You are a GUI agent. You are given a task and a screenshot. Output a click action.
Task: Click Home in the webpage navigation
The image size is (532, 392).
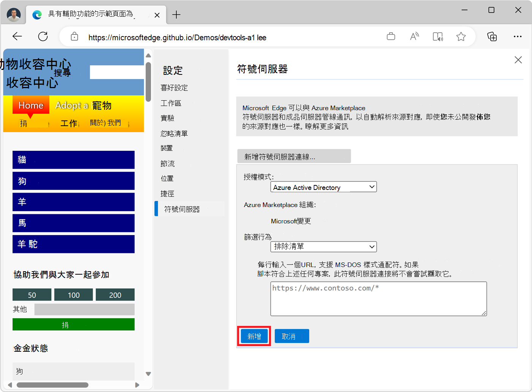(x=30, y=105)
